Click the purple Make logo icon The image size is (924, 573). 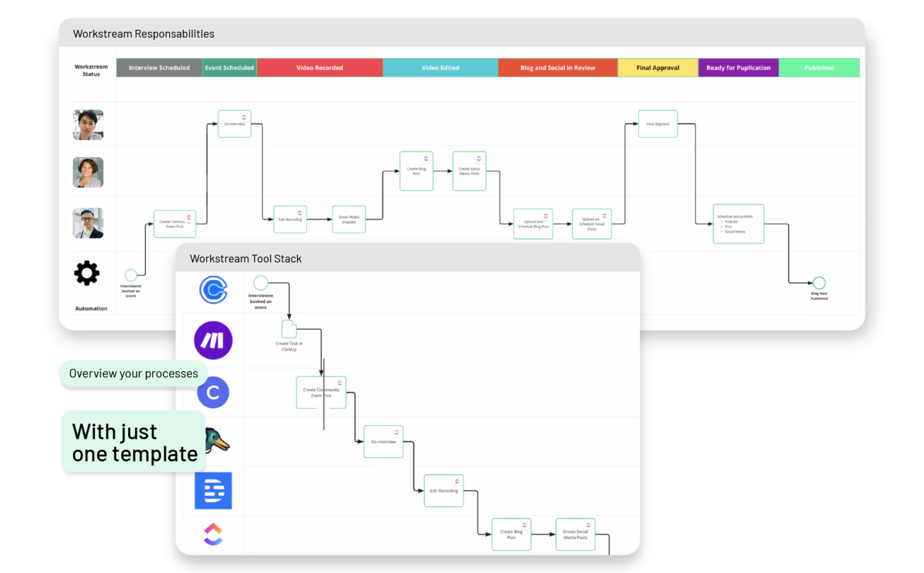213,340
